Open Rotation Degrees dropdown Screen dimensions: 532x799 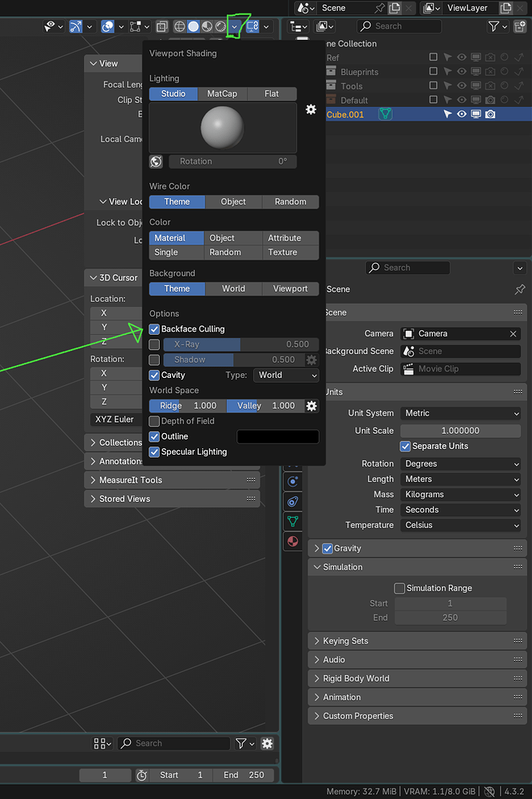coord(461,463)
